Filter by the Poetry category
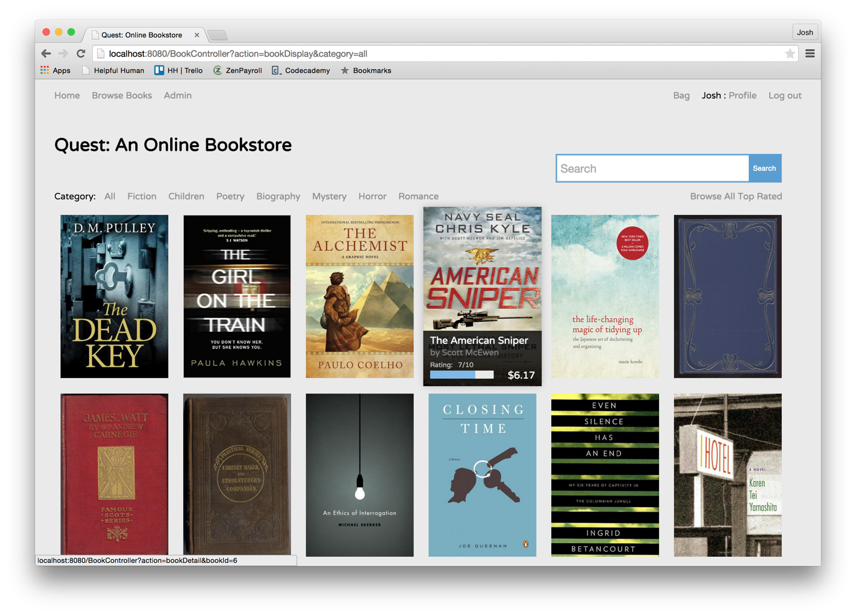This screenshot has width=856, height=616. (x=231, y=196)
